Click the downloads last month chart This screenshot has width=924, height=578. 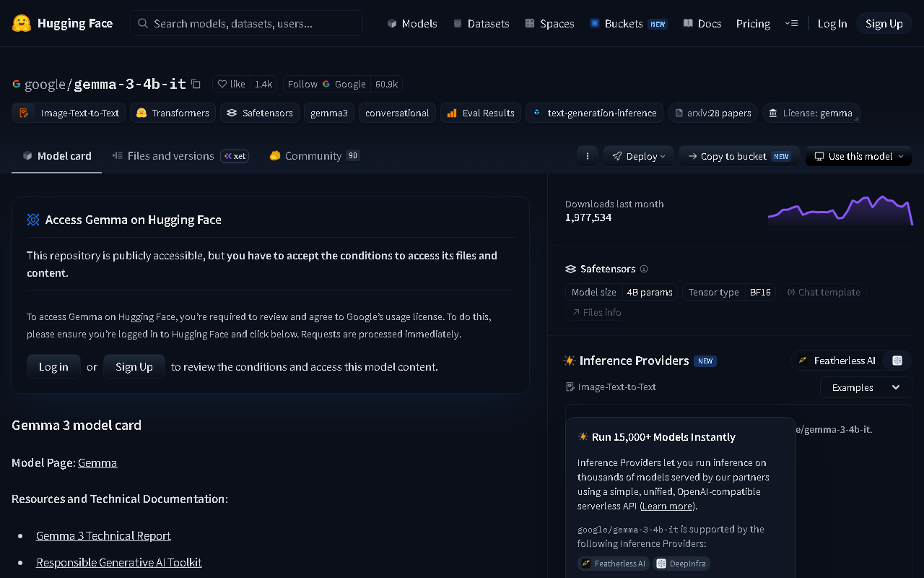point(840,210)
